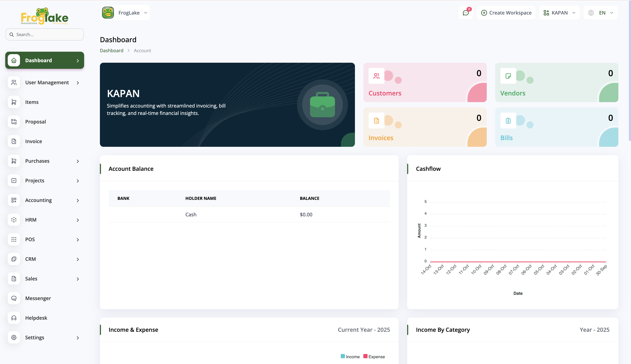
Task: Toggle the Expense legend series
Action: click(x=374, y=356)
